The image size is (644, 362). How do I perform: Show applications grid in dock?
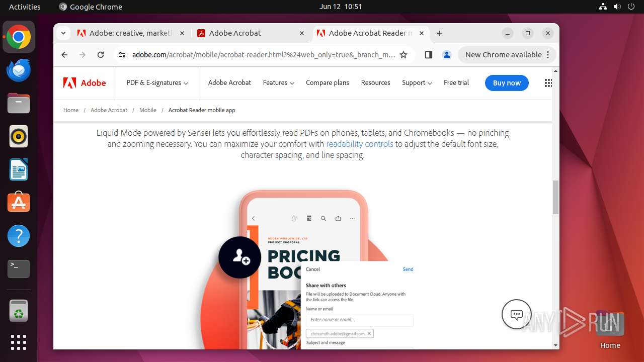[19, 342]
